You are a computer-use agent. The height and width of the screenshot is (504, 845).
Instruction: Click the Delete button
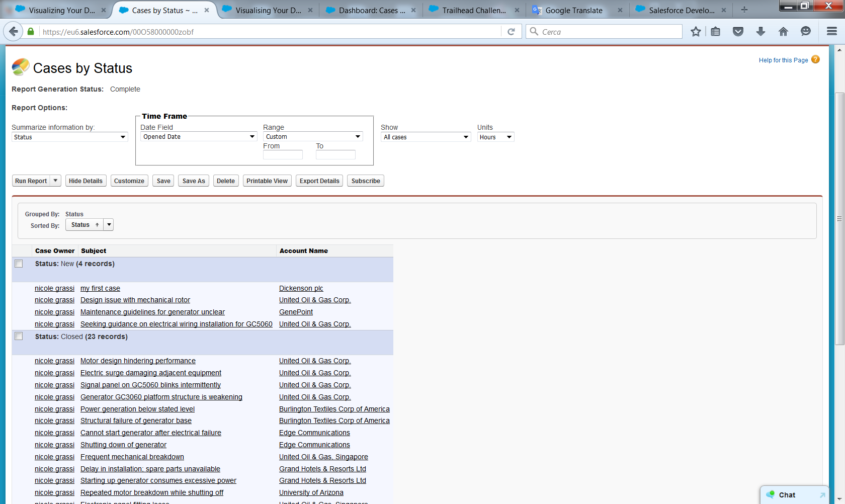click(226, 181)
